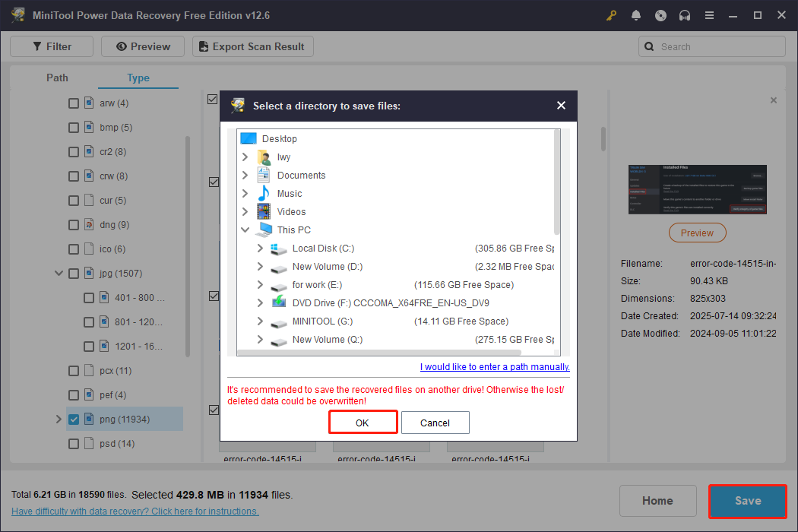Screen dimensions: 798x532
Task: Collapse This PC in the save dialog
Action: coord(245,230)
